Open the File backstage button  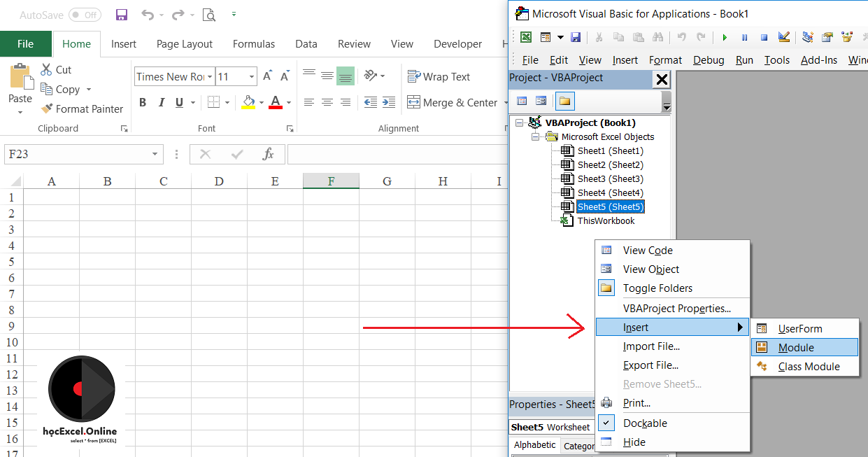click(25, 43)
